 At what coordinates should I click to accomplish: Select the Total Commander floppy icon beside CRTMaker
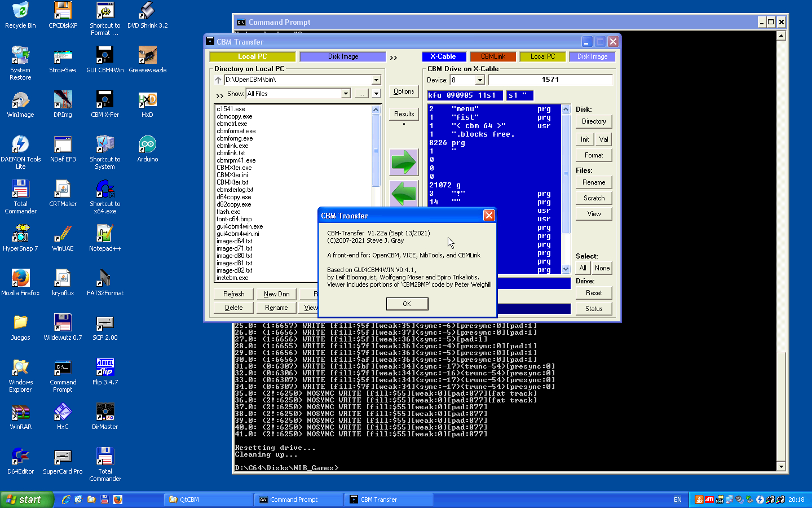coord(20,197)
